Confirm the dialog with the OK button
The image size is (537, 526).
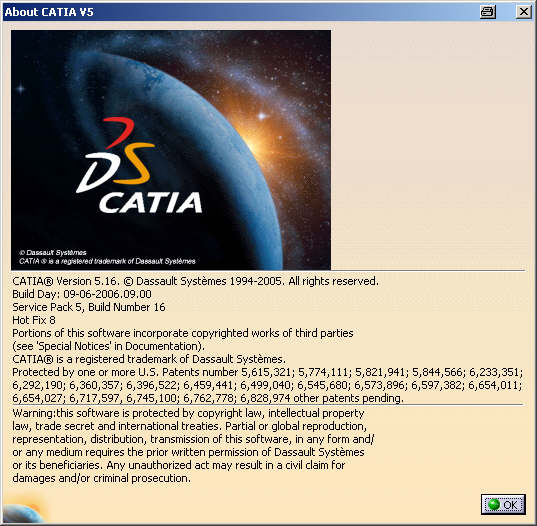point(503,504)
